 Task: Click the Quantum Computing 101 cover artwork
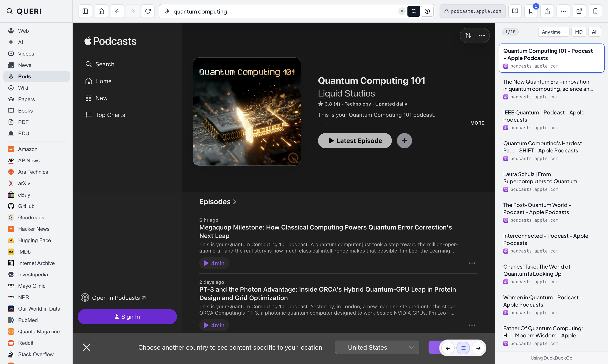click(247, 111)
